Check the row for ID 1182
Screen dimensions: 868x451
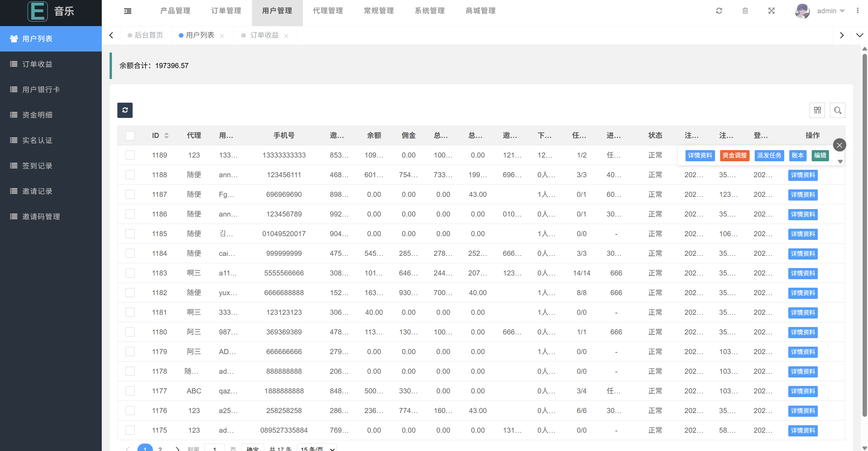pos(130,293)
